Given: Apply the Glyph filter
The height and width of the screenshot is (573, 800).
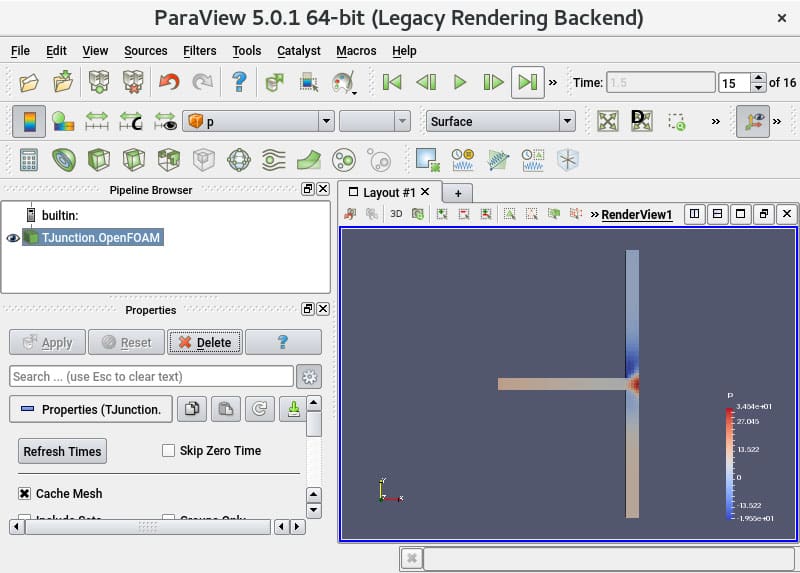Looking at the screenshot, I should [239, 160].
